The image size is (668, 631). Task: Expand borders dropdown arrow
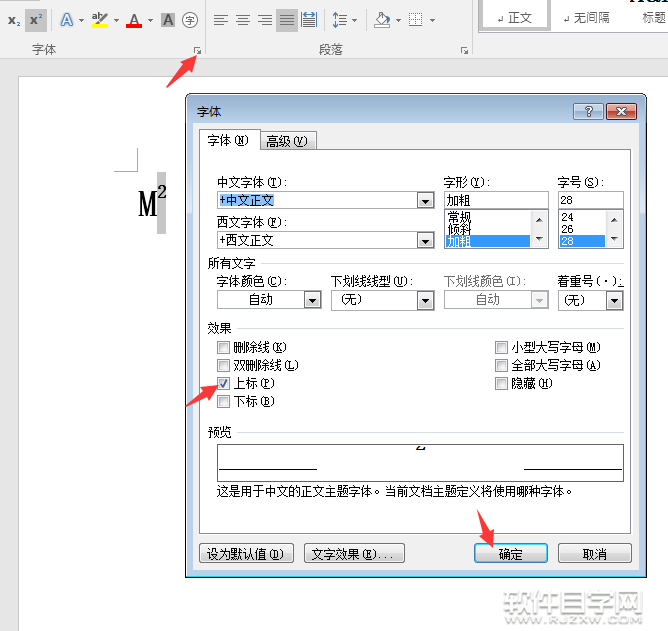point(432,20)
